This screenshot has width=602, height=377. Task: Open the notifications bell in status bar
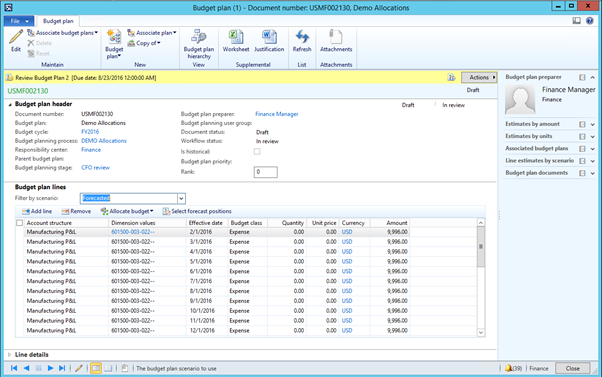pyautogui.click(x=508, y=368)
